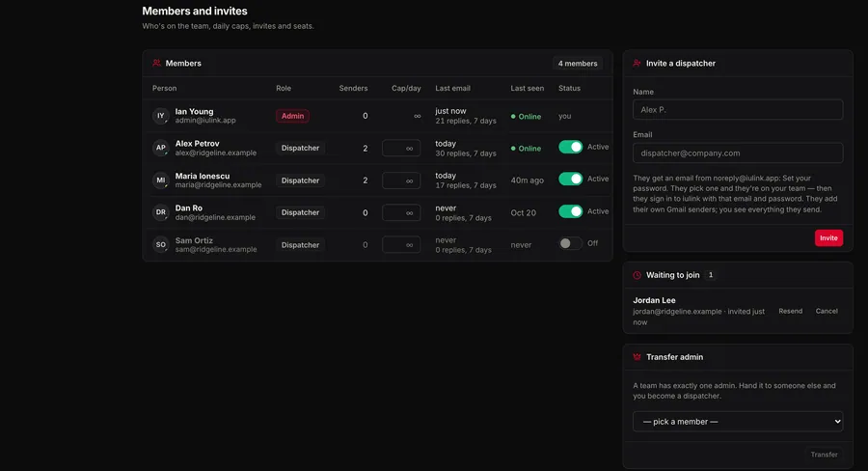Click the Transfer admin crown icon
This screenshot has width=868, height=471.
tap(637, 357)
